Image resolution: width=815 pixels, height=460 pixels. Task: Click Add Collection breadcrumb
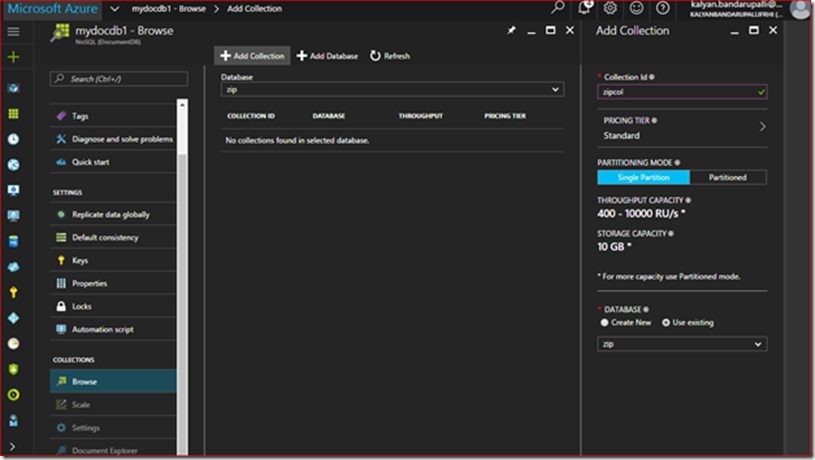(254, 9)
